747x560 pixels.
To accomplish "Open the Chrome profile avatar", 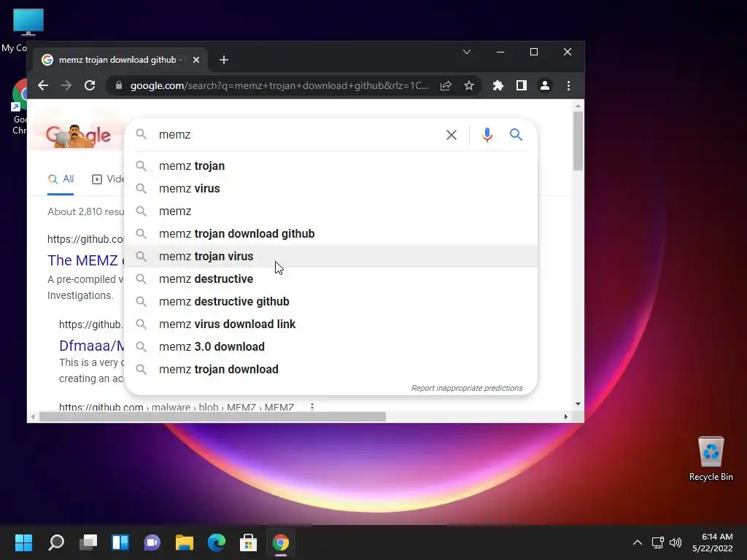I will (544, 86).
